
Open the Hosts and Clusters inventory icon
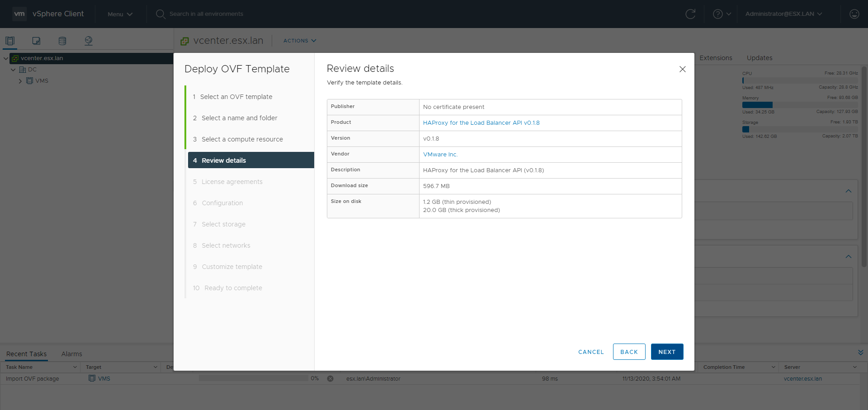coord(10,41)
